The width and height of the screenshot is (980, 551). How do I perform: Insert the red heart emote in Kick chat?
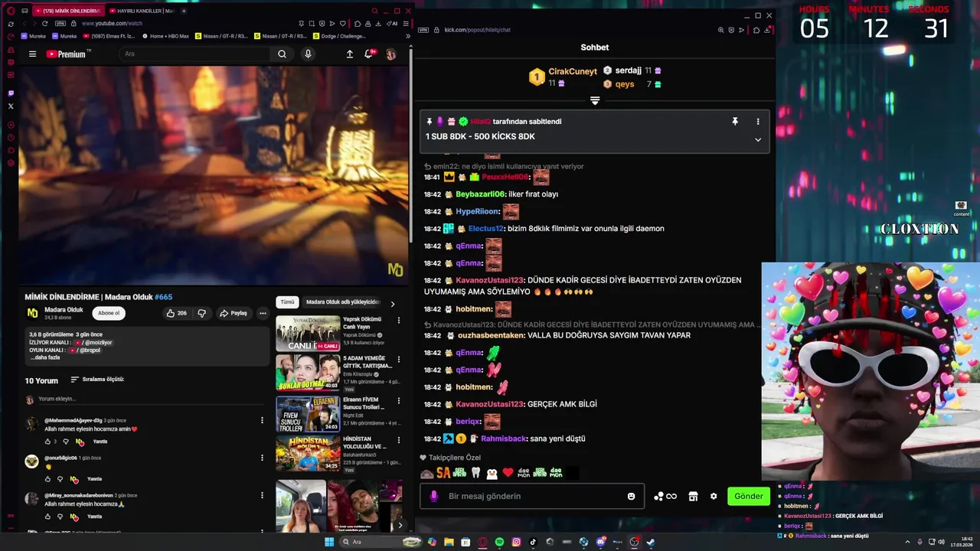tap(507, 473)
